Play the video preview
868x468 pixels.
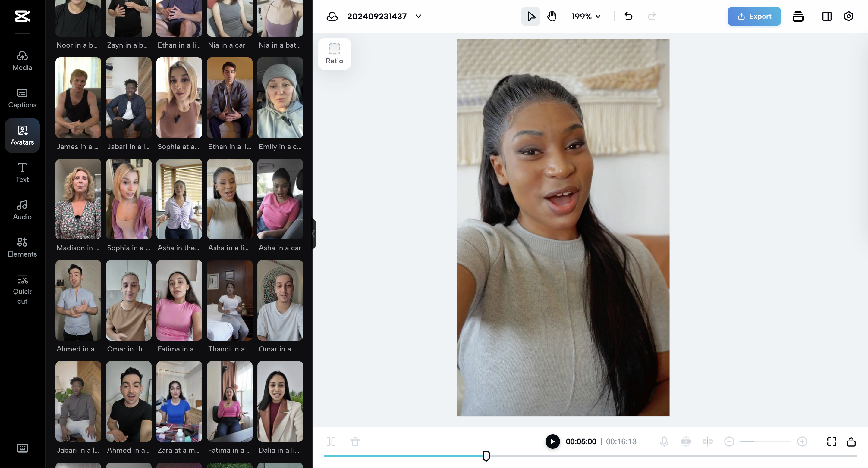click(x=552, y=441)
